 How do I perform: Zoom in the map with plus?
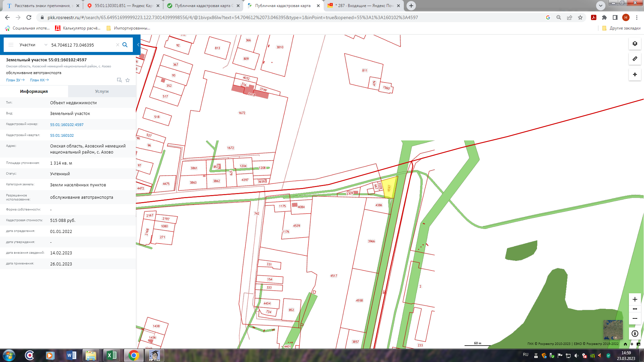[635, 299]
